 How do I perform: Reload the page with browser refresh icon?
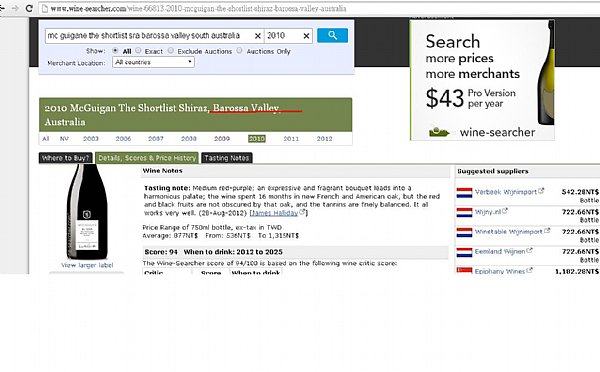tap(29, 8)
